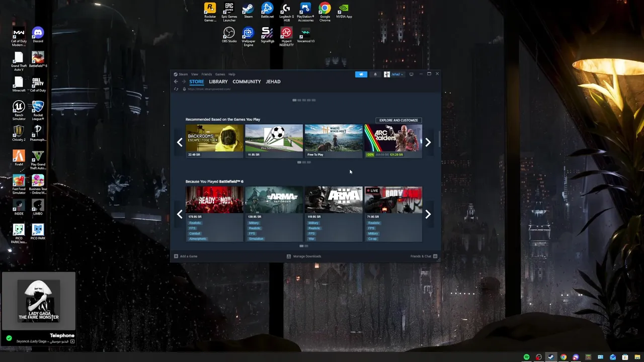Open the Ready or Not game card

(214, 214)
